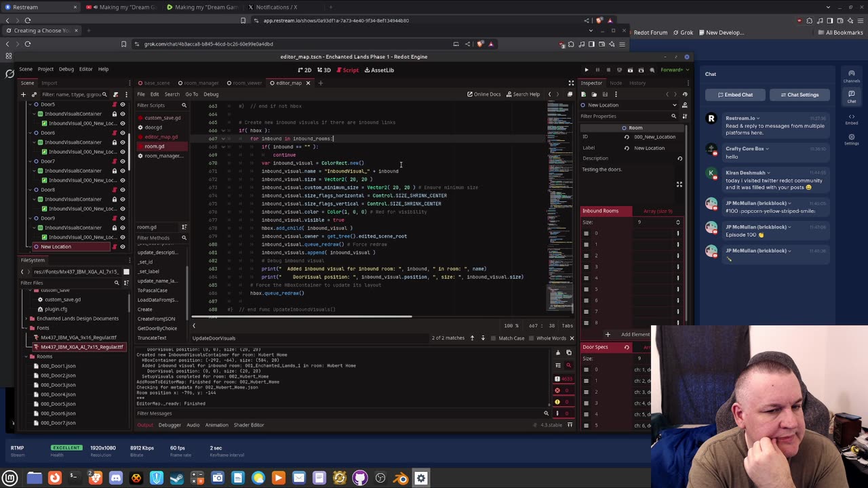Image resolution: width=868 pixels, height=488 pixels.
Task: Open Blender from the taskbar
Action: pyautogui.click(x=401, y=478)
